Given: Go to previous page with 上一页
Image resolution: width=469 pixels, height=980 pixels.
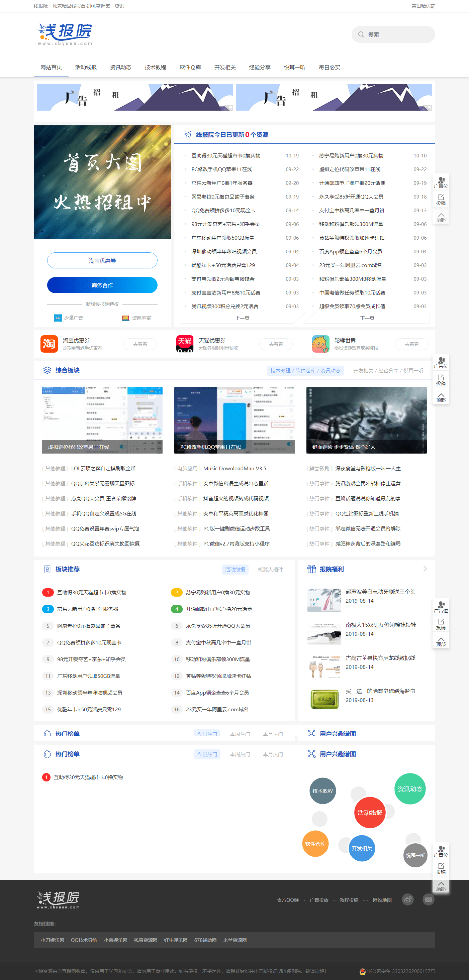Looking at the screenshot, I should (x=242, y=318).
